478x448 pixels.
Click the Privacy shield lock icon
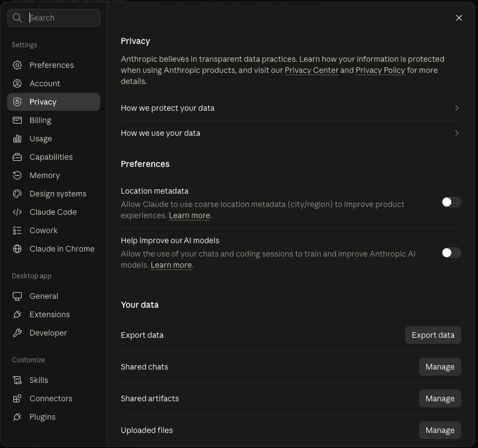17,102
